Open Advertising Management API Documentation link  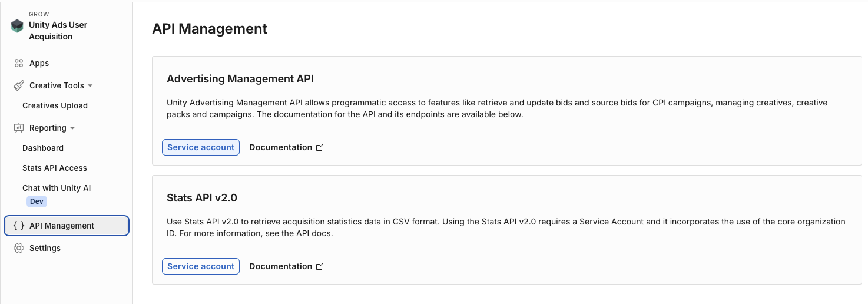pyautogui.click(x=280, y=147)
